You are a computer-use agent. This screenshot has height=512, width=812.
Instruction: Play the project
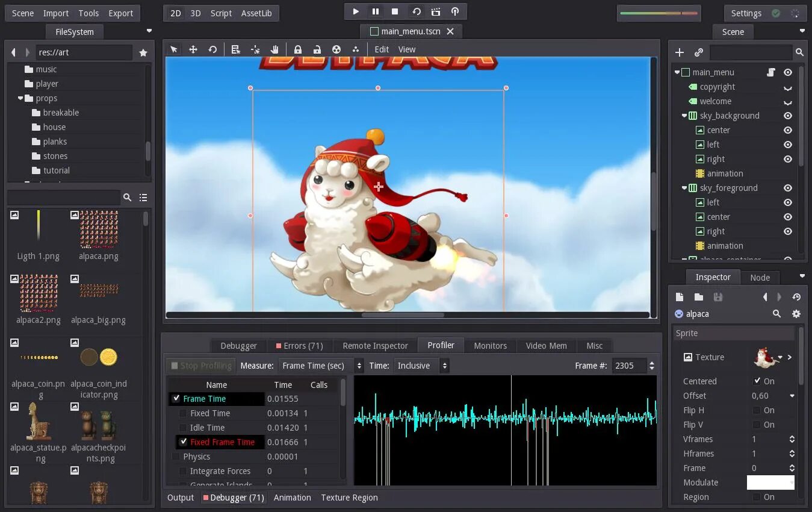pyautogui.click(x=356, y=11)
